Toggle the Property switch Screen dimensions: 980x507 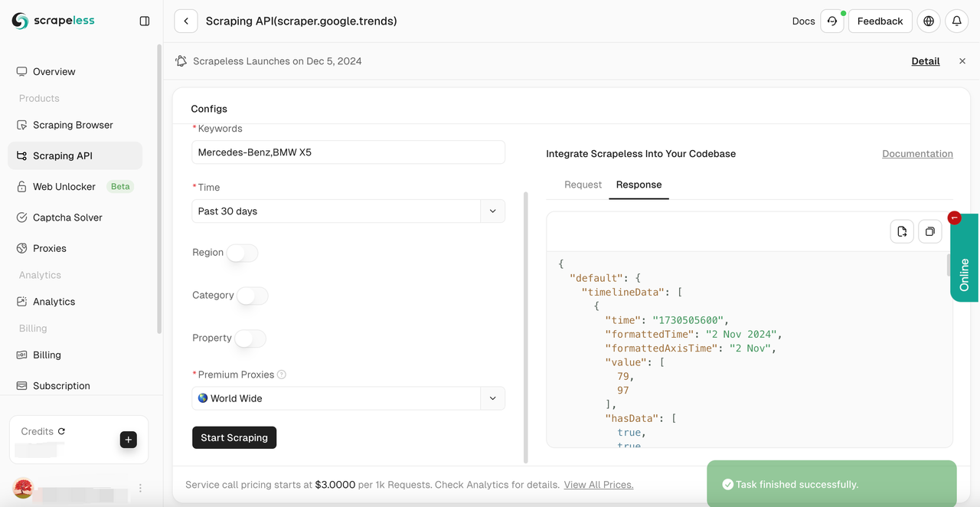tap(250, 339)
